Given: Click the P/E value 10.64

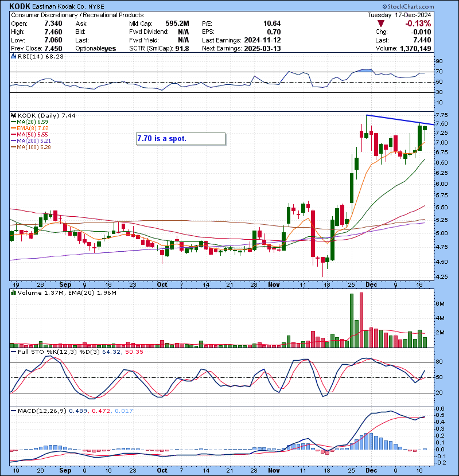Looking at the screenshot, I should [x=272, y=24].
